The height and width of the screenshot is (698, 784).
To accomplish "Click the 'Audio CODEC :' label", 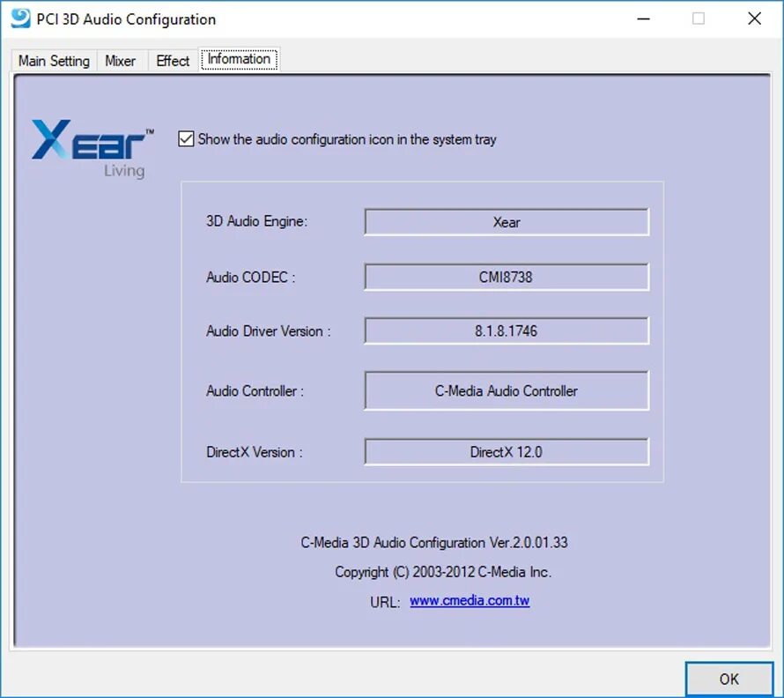I will 251,278.
